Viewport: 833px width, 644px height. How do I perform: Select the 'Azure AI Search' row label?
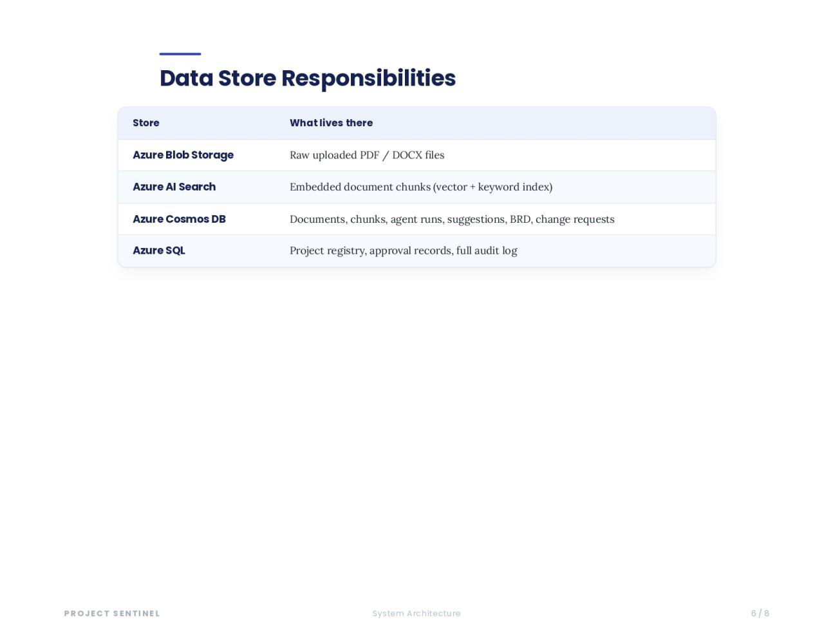pos(174,187)
